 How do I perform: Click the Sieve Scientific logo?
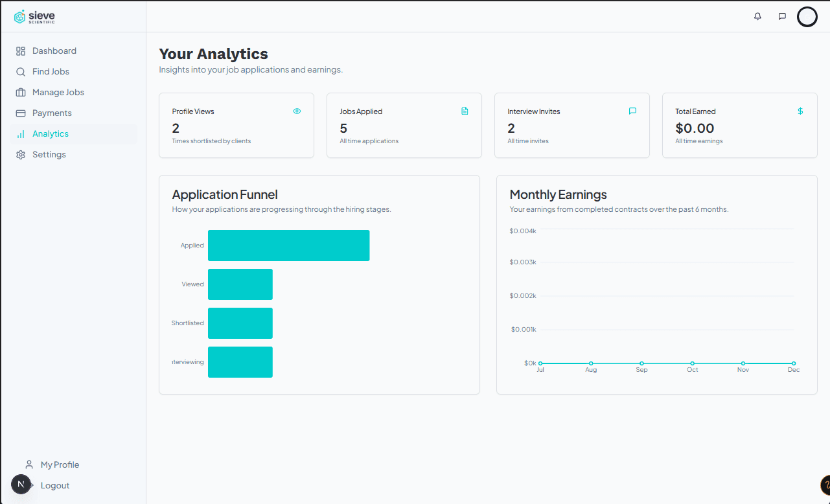(34, 16)
